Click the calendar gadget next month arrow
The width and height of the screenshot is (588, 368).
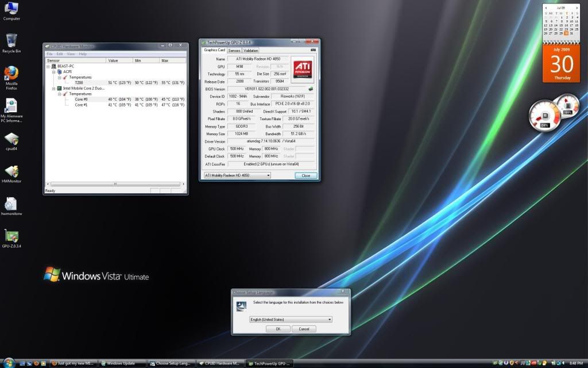coord(577,8)
